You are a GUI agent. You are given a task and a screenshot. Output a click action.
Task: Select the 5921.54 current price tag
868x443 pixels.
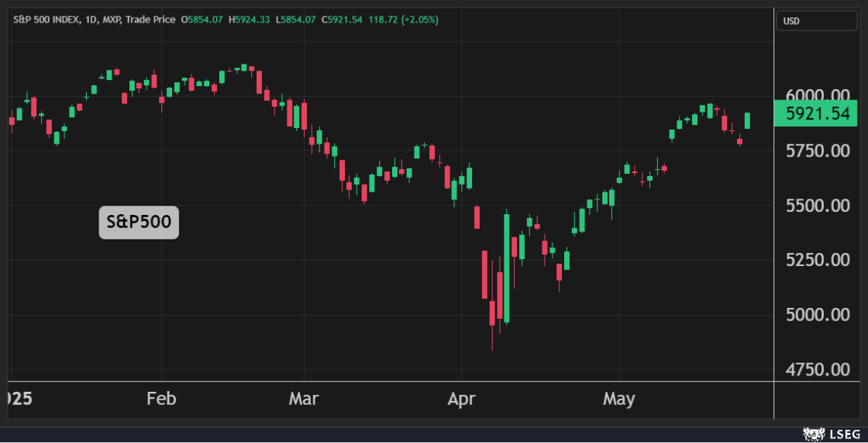pyautogui.click(x=815, y=114)
